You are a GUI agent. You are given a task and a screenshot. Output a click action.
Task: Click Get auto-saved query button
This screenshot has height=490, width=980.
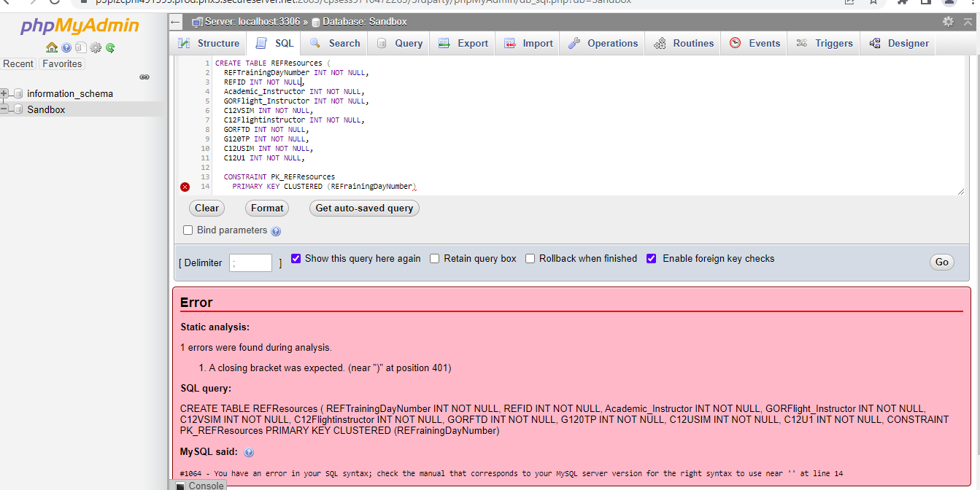tap(364, 208)
